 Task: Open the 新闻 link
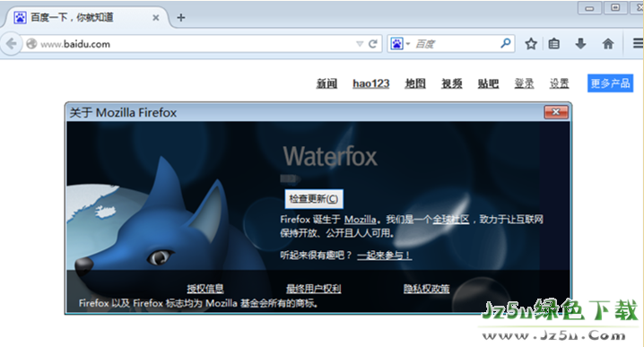tap(326, 83)
